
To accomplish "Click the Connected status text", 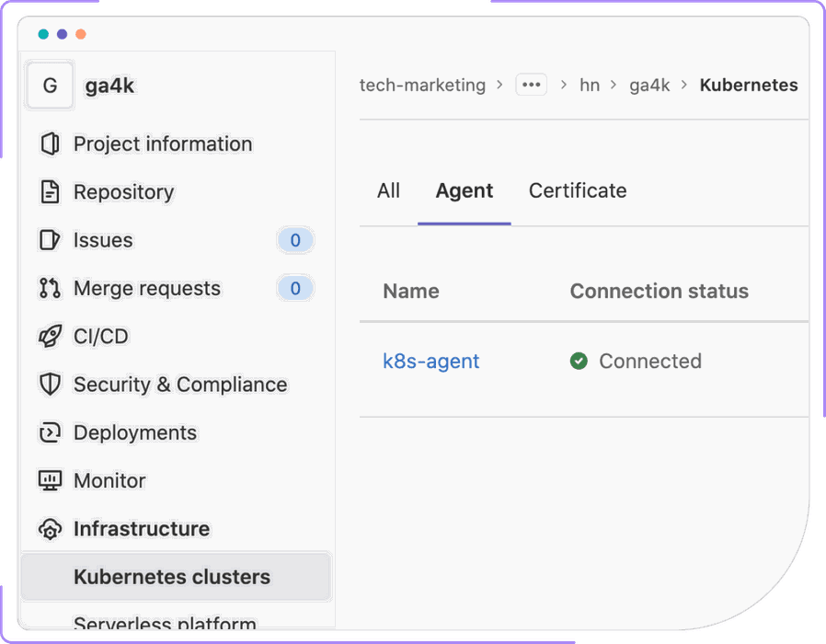I will pos(650,361).
